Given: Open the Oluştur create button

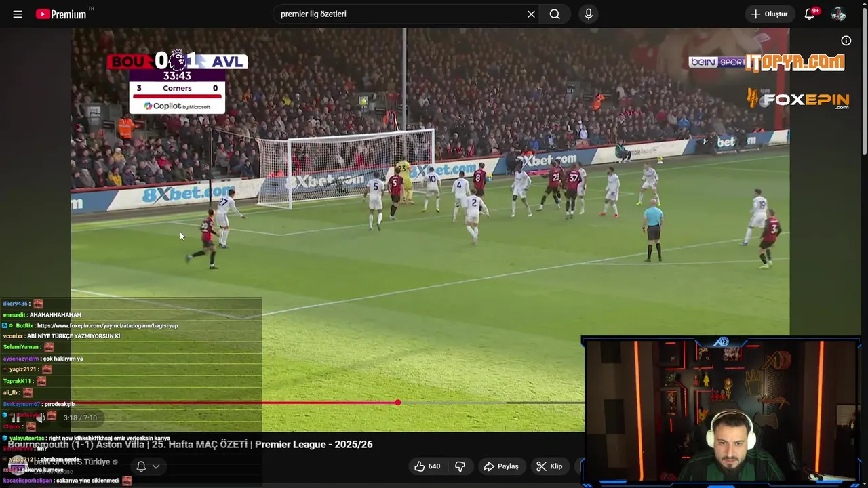Looking at the screenshot, I should [x=770, y=14].
